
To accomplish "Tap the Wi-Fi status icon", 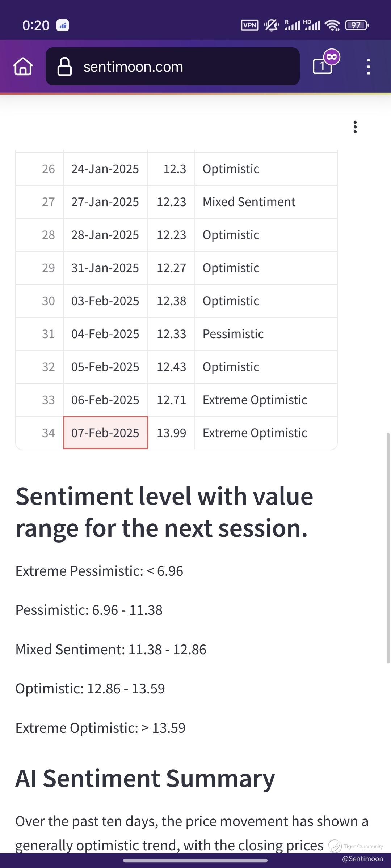I will pos(332,25).
